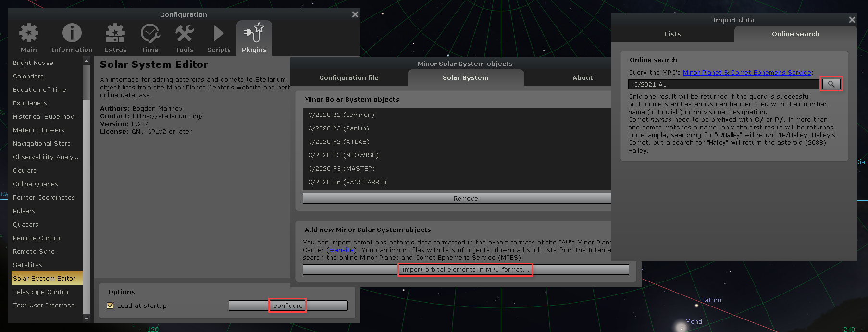Select the Plugins tab icon
The width and height of the screenshot is (868, 332).
(x=254, y=38)
